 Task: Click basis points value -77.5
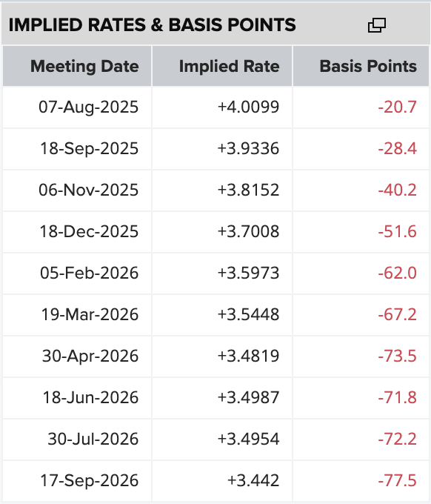click(x=397, y=480)
